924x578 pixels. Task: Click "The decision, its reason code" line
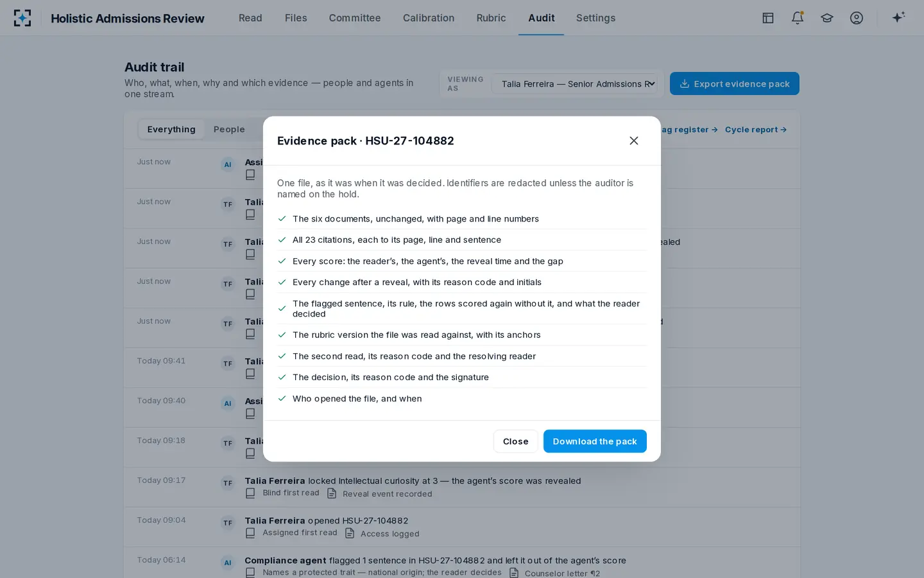pos(462,378)
